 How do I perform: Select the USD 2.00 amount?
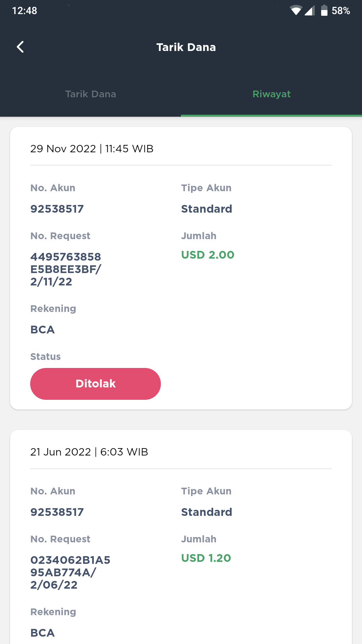[208, 255]
